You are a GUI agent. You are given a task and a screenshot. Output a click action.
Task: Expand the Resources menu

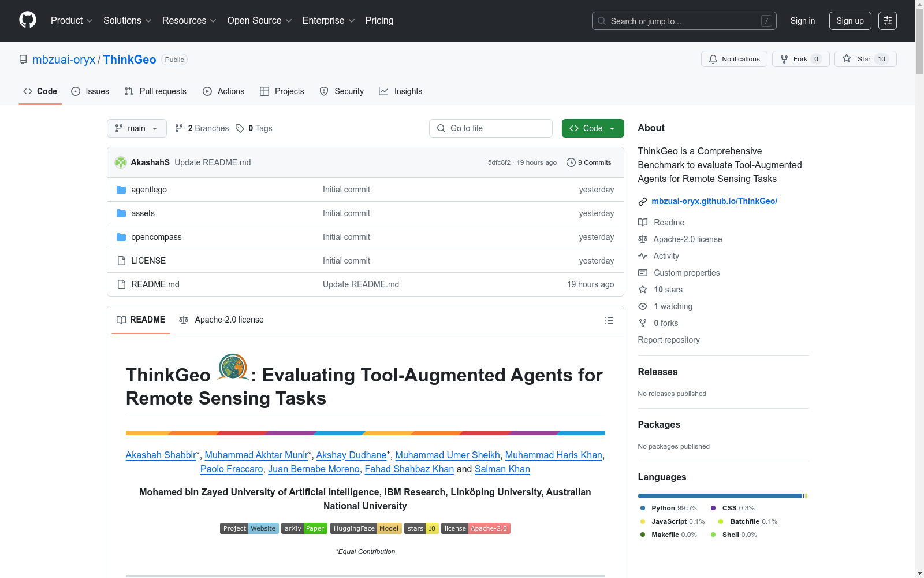point(189,21)
